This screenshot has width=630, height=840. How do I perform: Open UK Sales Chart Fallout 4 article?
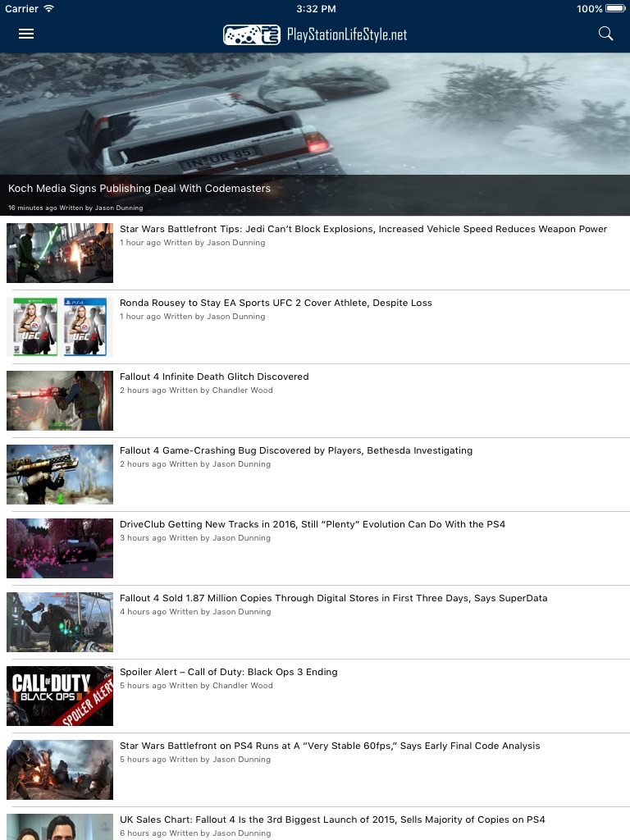tap(332, 819)
